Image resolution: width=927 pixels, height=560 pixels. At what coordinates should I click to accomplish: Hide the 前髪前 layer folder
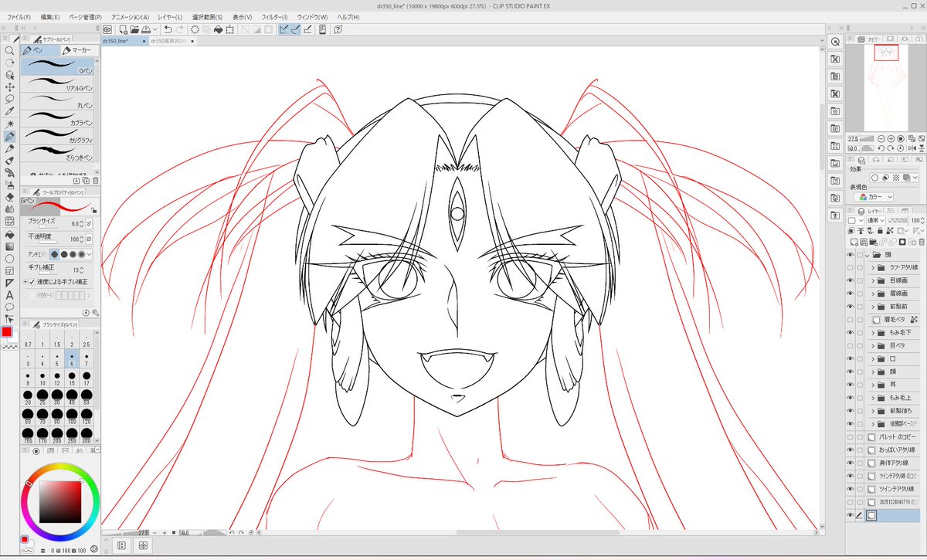pyautogui.click(x=853, y=307)
